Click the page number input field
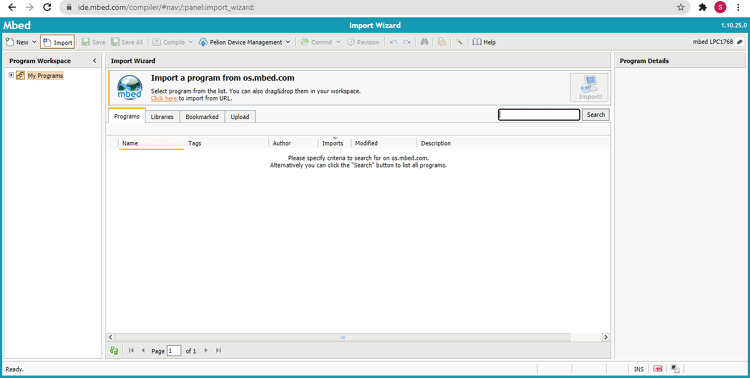This screenshot has width=750, height=378. click(174, 351)
